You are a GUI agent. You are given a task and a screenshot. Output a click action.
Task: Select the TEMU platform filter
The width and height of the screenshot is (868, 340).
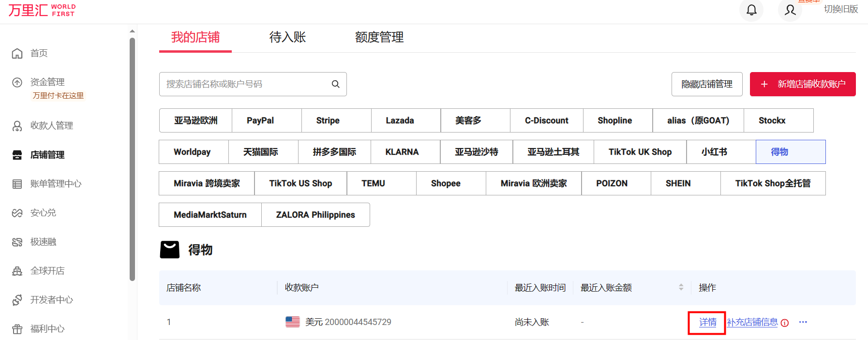373,183
